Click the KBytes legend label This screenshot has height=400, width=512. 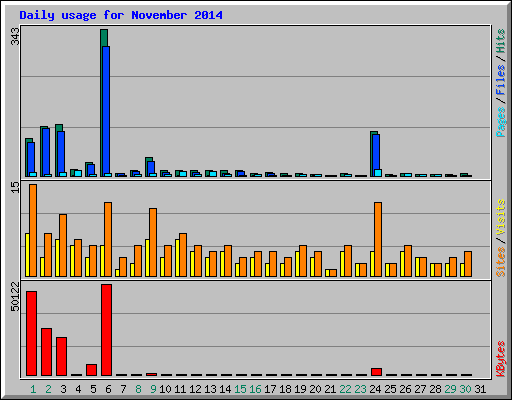coord(501,359)
